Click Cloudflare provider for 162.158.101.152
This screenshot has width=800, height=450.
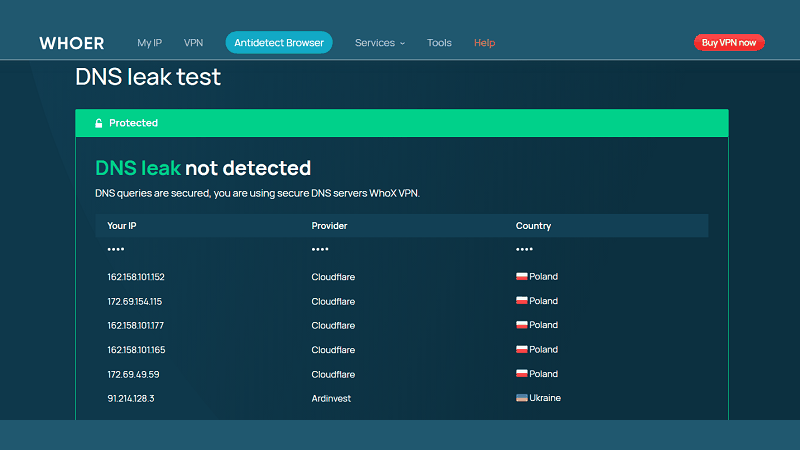coord(333,277)
